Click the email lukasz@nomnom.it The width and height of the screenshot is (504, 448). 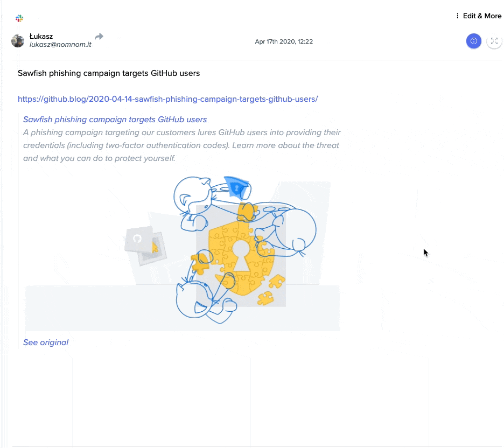[60, 45]
